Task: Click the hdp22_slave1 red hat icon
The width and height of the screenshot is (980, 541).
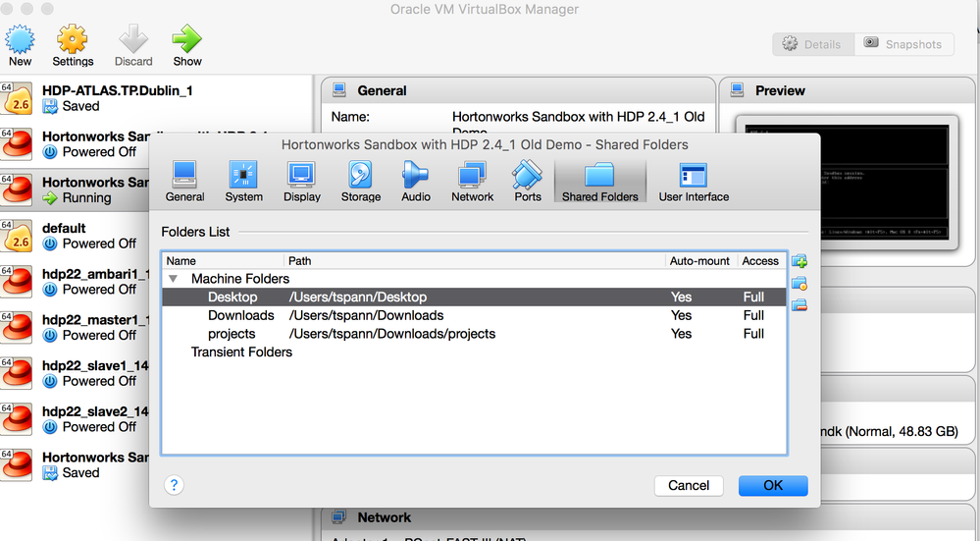Action: click(17, 373)
